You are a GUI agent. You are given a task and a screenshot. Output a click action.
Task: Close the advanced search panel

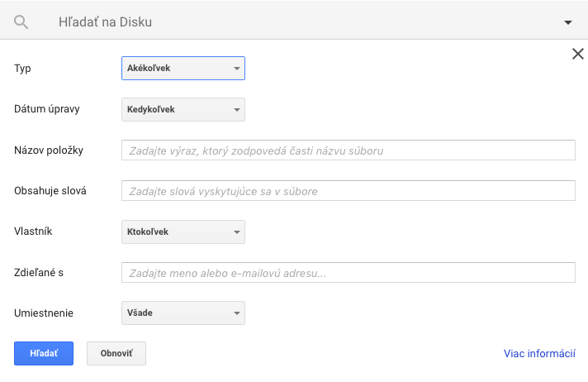[578, 54]
